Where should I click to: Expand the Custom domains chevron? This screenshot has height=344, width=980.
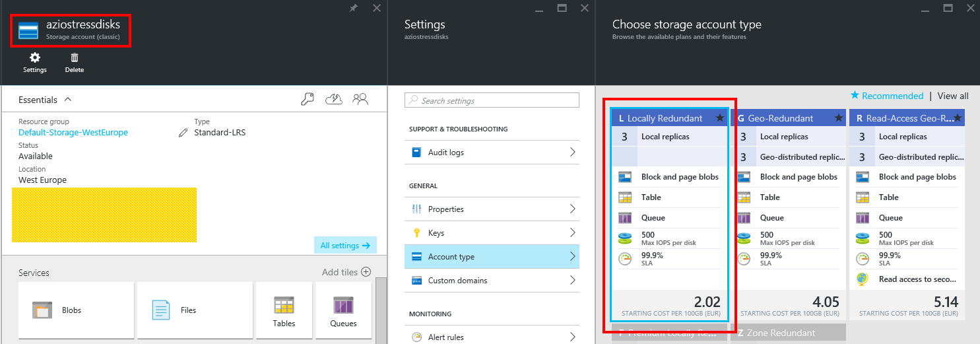coord(572,281)
